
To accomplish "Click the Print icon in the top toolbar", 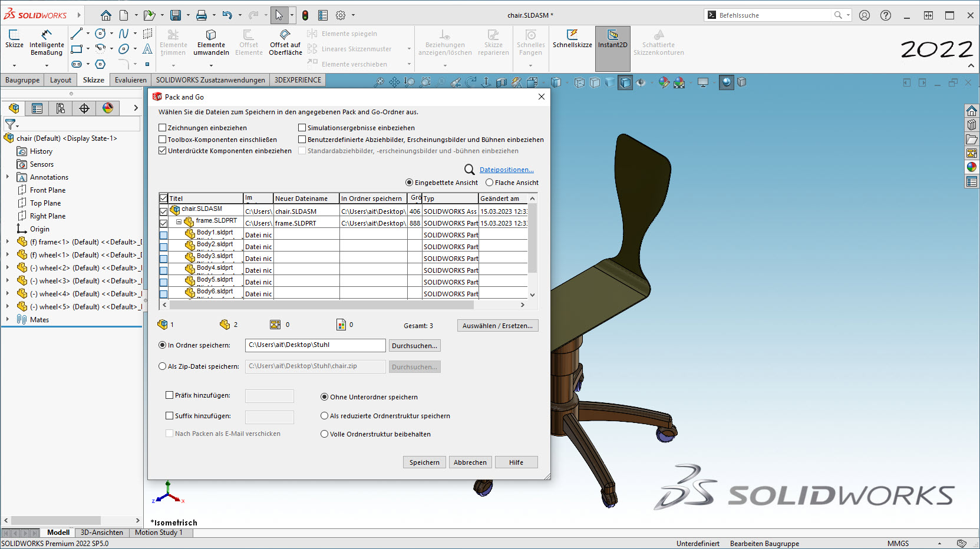I will pyautogui.click(x=202, y=15).
